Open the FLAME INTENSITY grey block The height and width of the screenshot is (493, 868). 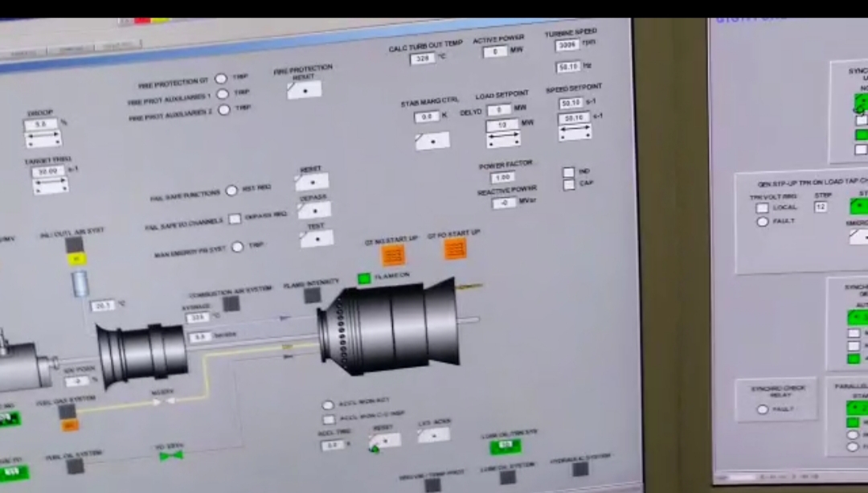pyautogui.click(x=312, y=295)
